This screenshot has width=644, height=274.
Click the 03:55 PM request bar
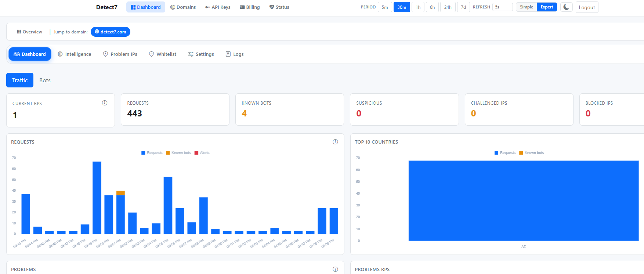click(168, 205)
